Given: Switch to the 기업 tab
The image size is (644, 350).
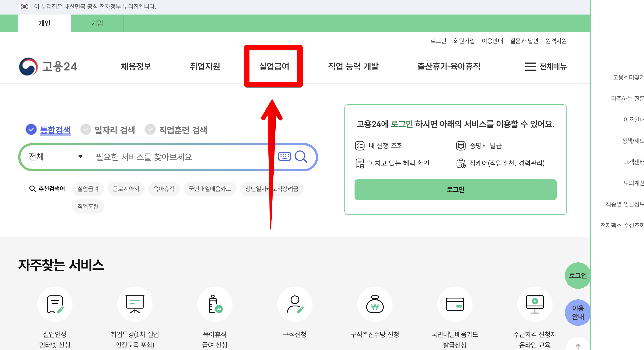Looking at the screenshot, I should click(x=97, y=23).
